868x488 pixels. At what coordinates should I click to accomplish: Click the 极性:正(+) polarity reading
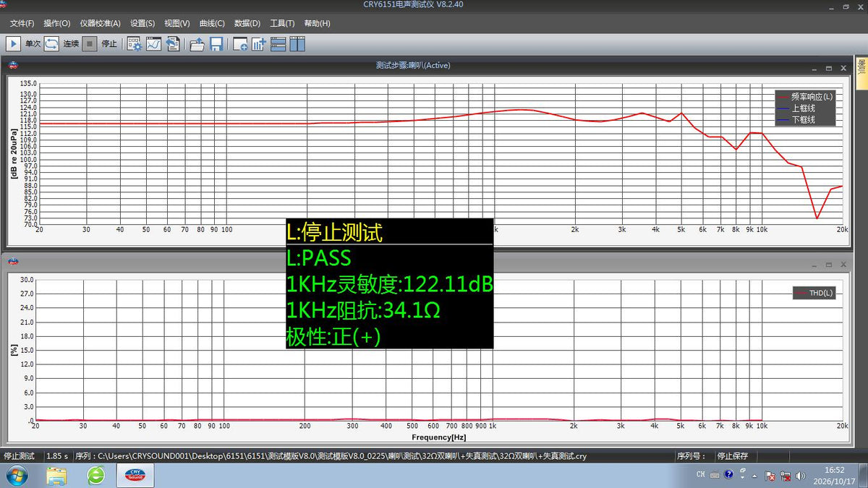pyautogui.click(x=333, y=337)
